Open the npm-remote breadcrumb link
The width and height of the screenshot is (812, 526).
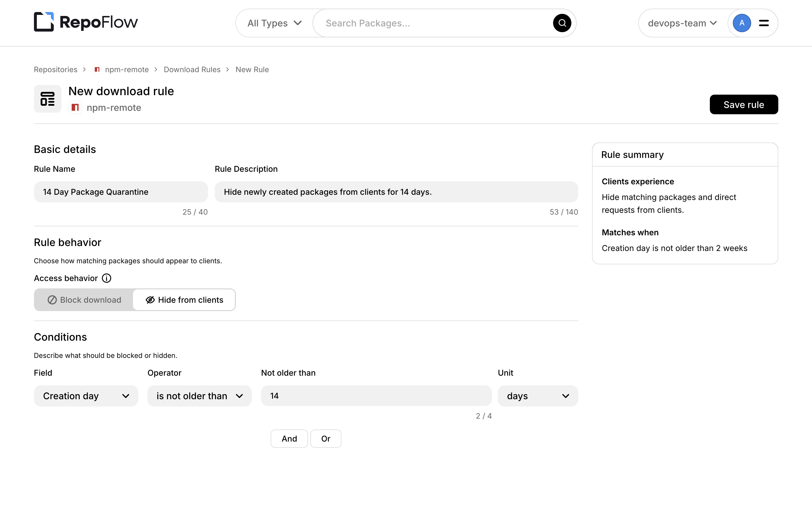pos(126,70)
